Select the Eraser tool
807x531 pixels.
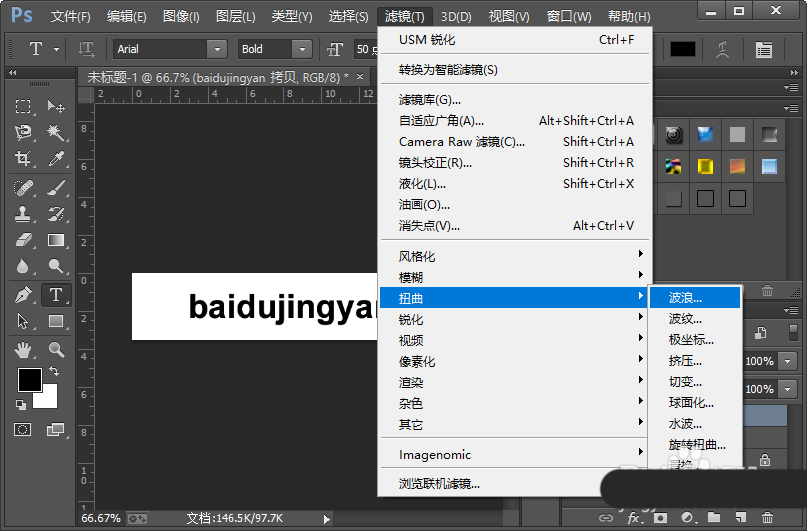(23, 240)
